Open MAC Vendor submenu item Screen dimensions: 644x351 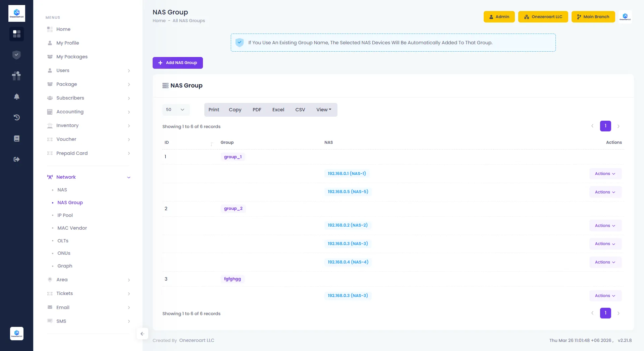[x=72, y=228]
